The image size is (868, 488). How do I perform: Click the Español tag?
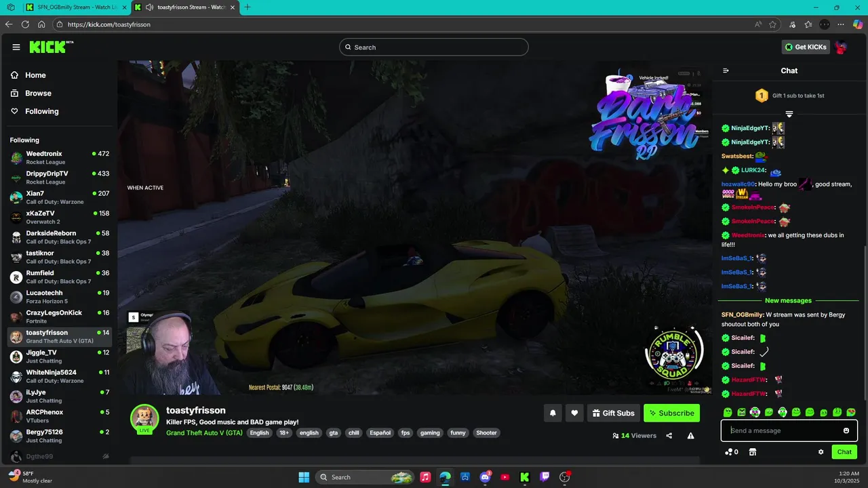[x=380, y=432]
